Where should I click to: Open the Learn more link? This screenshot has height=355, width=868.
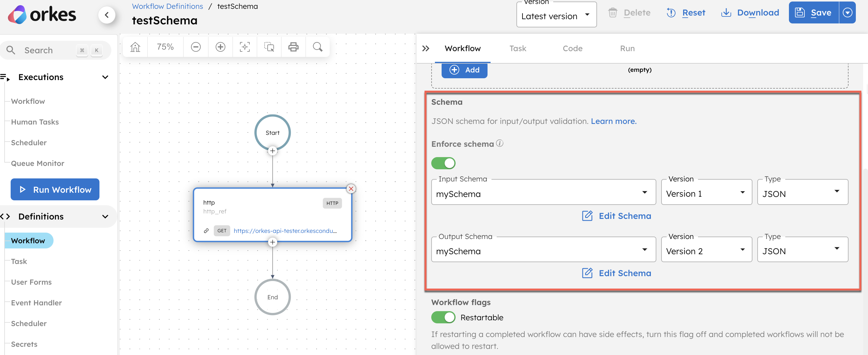(x=614, y=121)
